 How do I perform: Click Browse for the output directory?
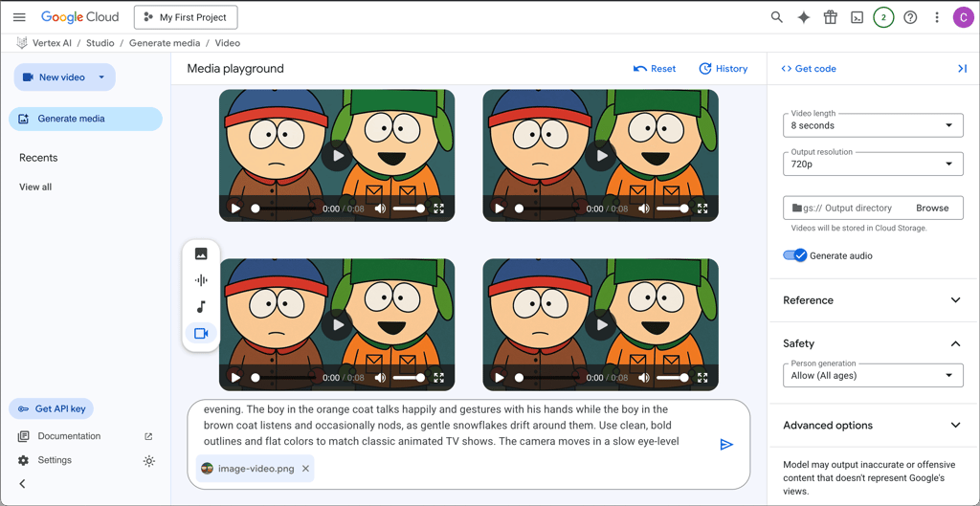[x=932, y=208]
